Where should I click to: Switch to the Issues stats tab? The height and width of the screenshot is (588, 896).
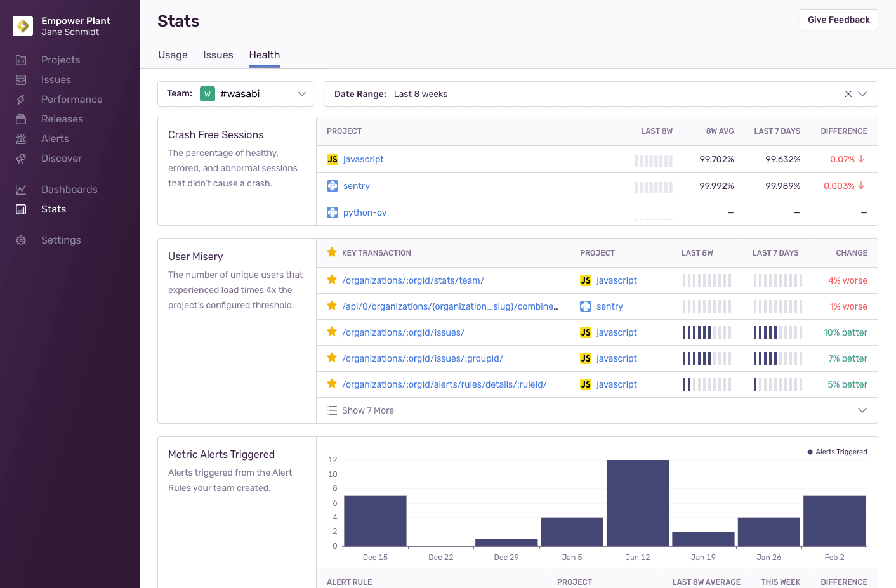tap(218, 55)
